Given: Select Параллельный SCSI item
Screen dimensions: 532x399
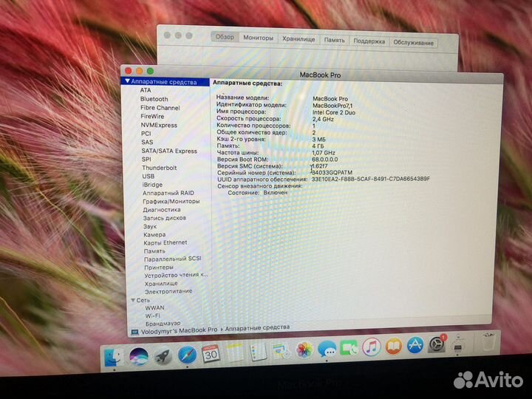Looking at the screenshot, I should pyautogui.click(x=173, y=259).
